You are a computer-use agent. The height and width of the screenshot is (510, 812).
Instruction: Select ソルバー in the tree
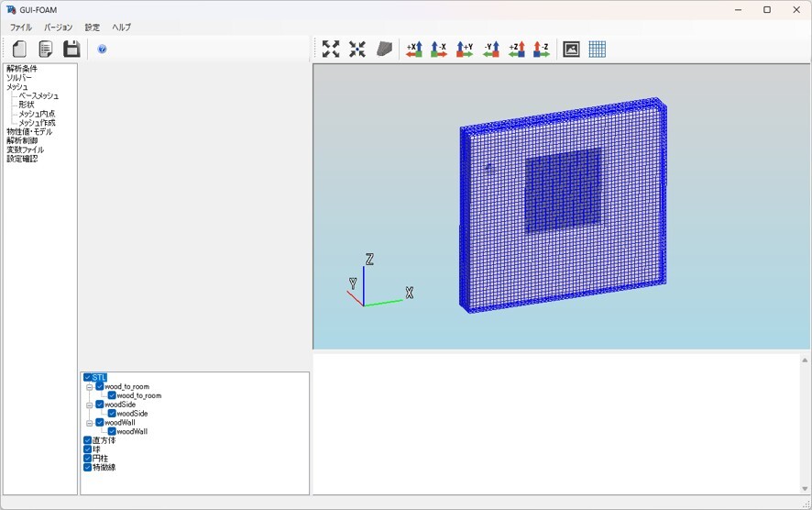pyautogui.click(x=18, y=77)
